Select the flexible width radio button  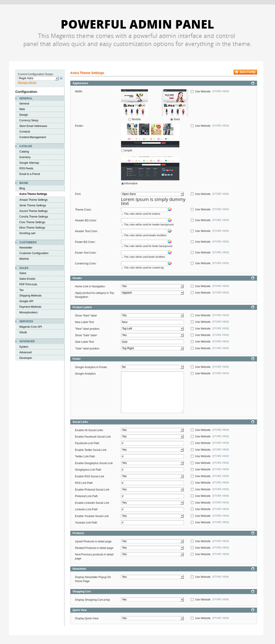(x=129, y=120)
